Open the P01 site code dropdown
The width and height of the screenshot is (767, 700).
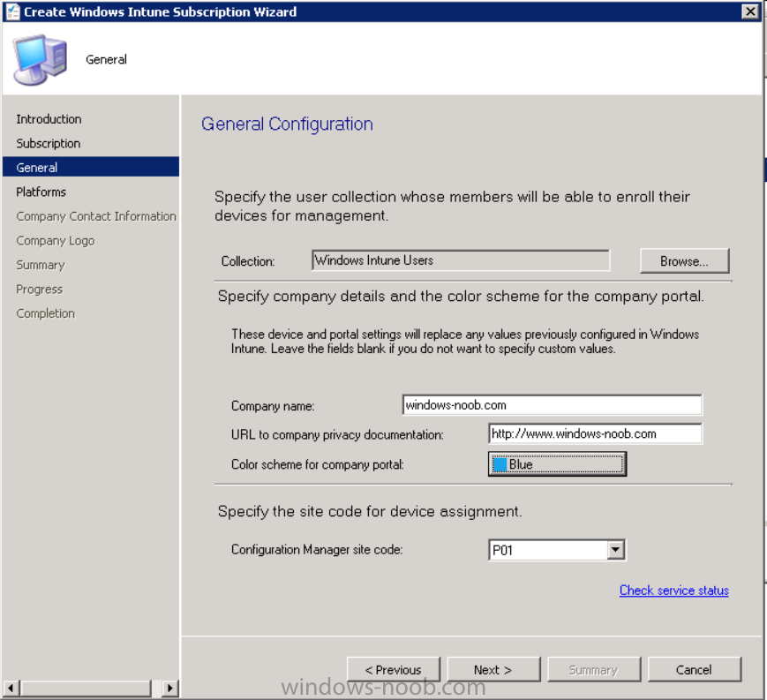pos(616,550)
